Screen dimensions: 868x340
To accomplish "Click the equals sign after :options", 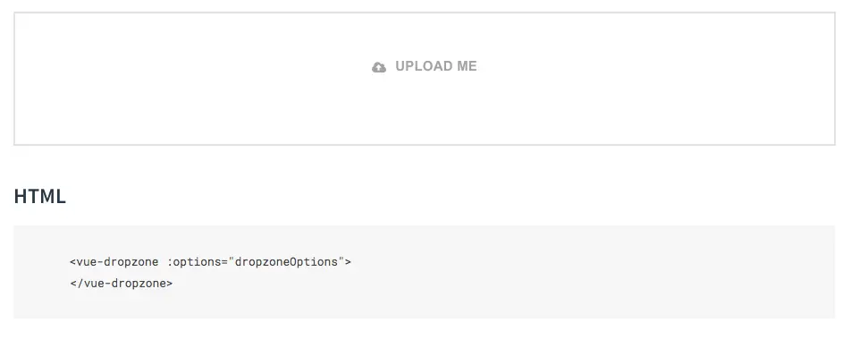I will point(224,262).
